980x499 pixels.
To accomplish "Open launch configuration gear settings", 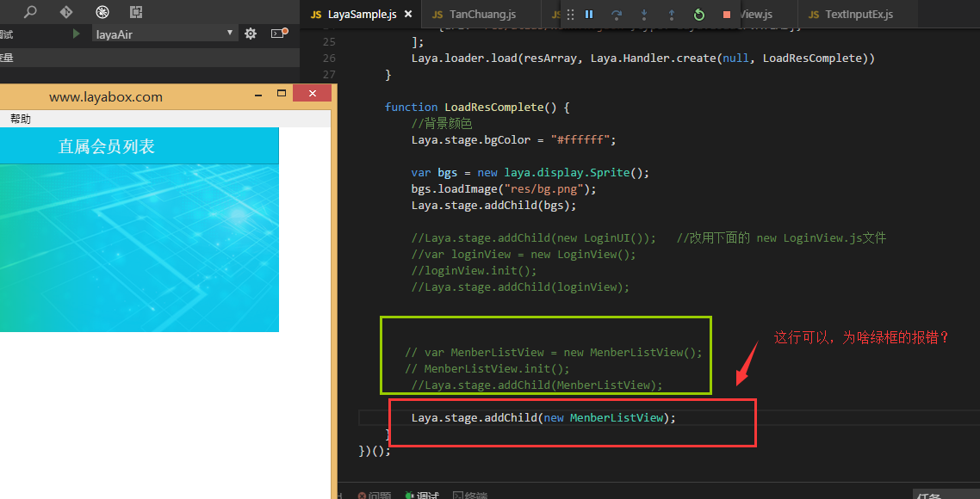I will click(251, 34).
